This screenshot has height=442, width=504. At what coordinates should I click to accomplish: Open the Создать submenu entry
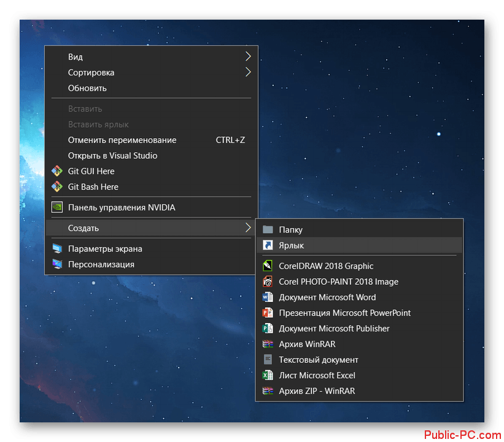click(x=151, y=228)
